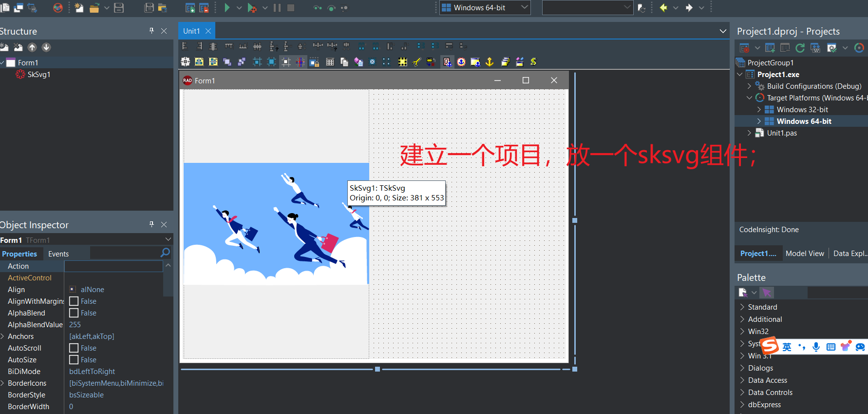Click the white Forward navigation arrow
Screen dimensions: 868x414
689,8
